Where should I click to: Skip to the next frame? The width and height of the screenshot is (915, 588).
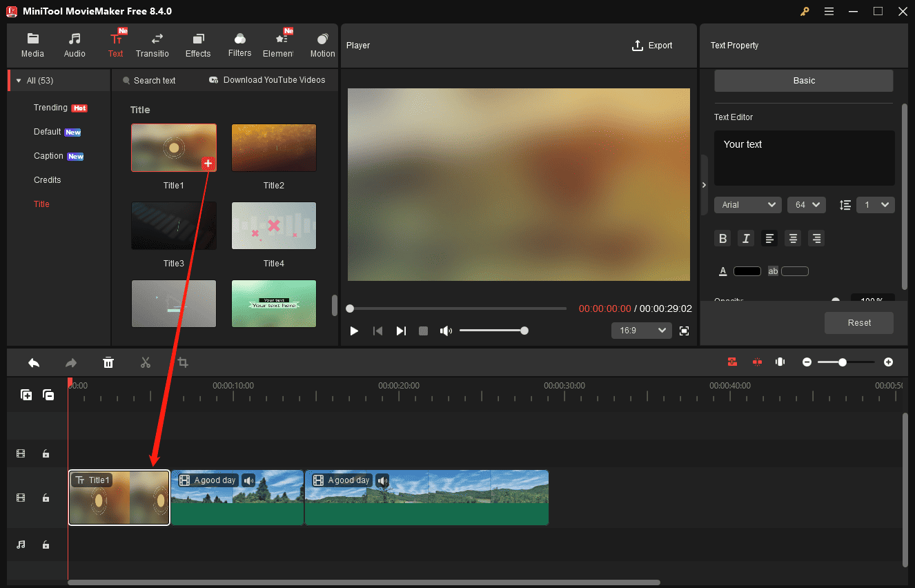point(401,331)
